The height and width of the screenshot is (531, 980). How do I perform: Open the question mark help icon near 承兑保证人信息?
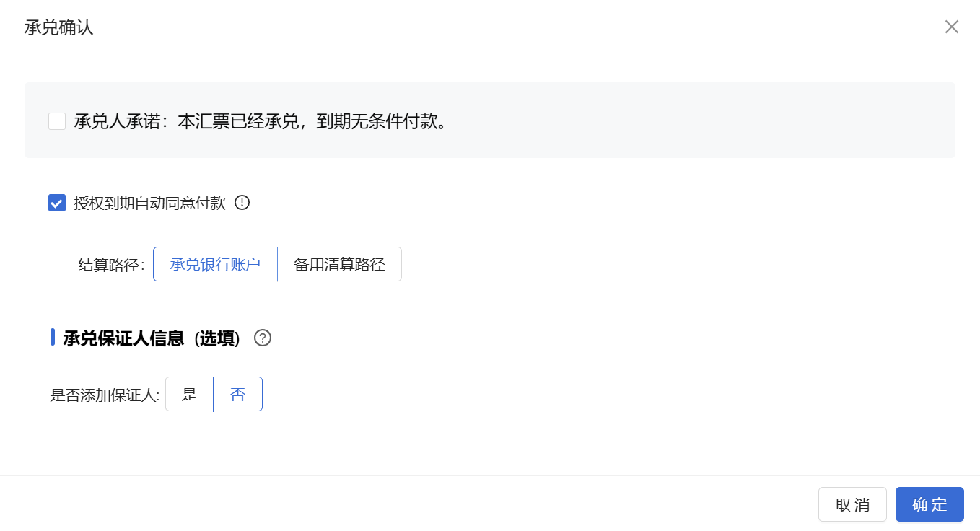click(263, 338)
